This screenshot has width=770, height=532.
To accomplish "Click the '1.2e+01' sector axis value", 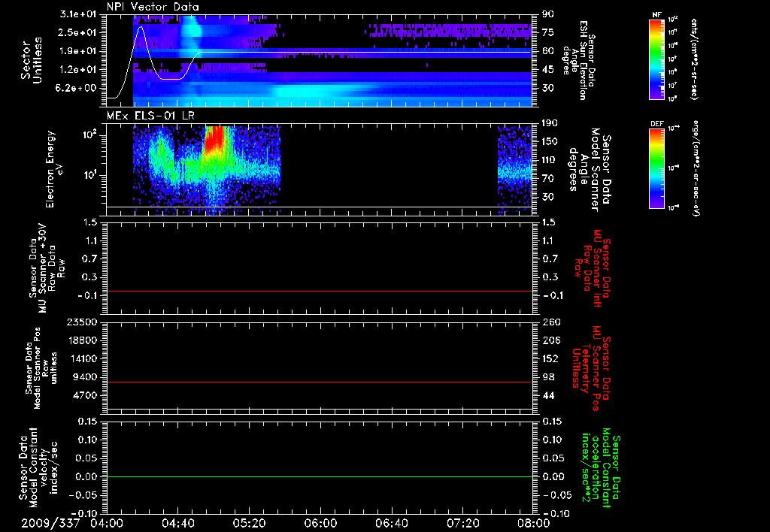I will click(78, 70).
